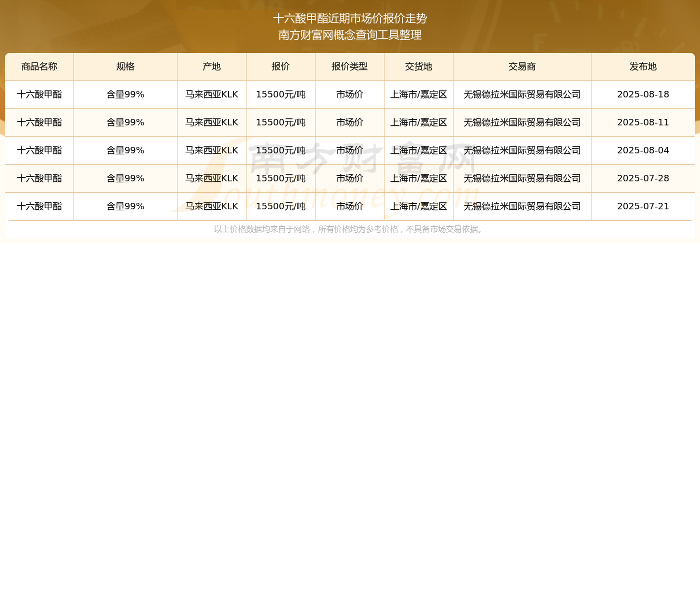Select date cell 2025-07-21
The image size is (700, 602).
point(643,206)
